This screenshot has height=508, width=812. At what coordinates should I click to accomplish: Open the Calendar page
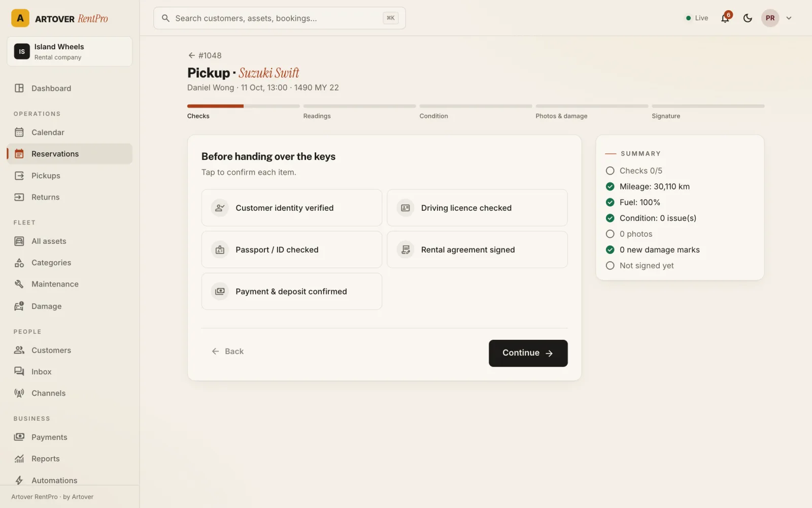[70, 133]
